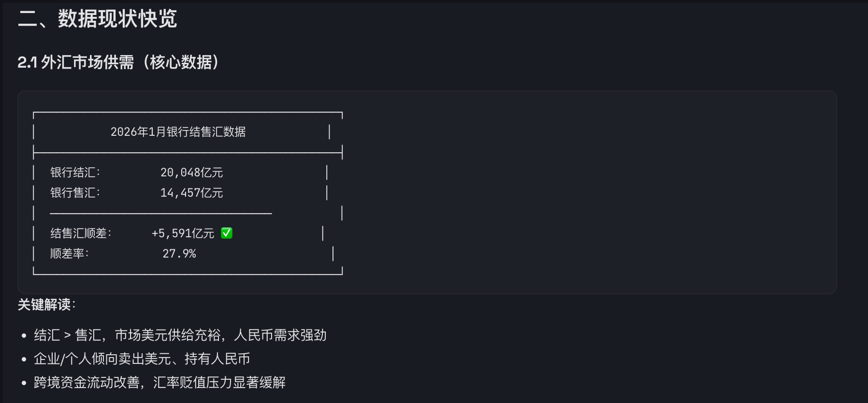Click the heading 二、数据现状快览
The image size is (868, 403).
tap(97, 19)
